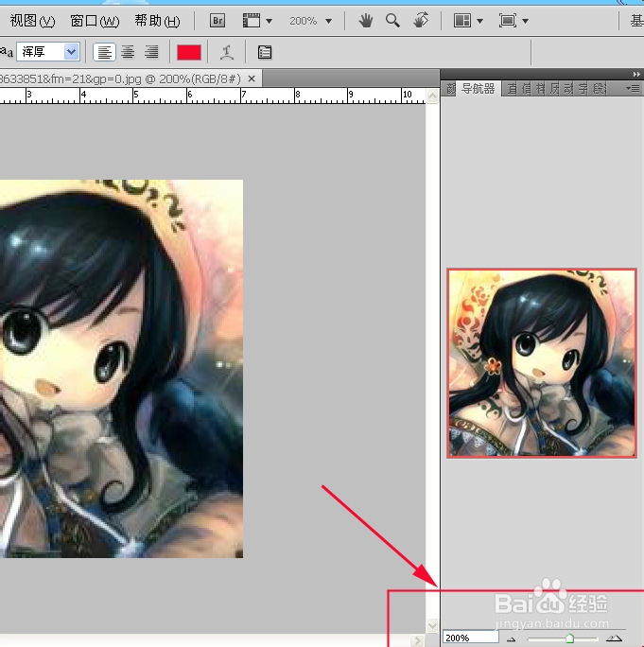Switch to the 历史 history tab
Screen dimensions: 644x647
pos(554,89)
